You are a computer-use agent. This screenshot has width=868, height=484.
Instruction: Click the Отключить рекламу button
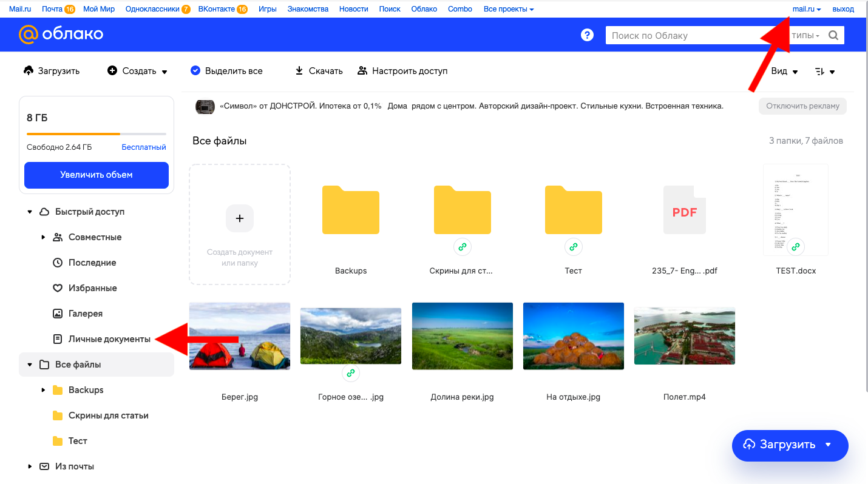tap(802, 106)
